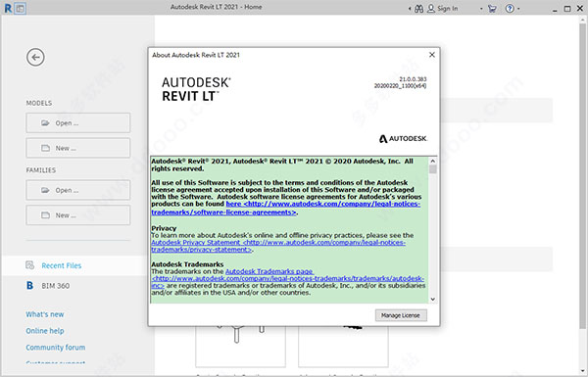
Task: Click the home view icon beside R logo
Action: pyautogui.click(x=21, y=8)
